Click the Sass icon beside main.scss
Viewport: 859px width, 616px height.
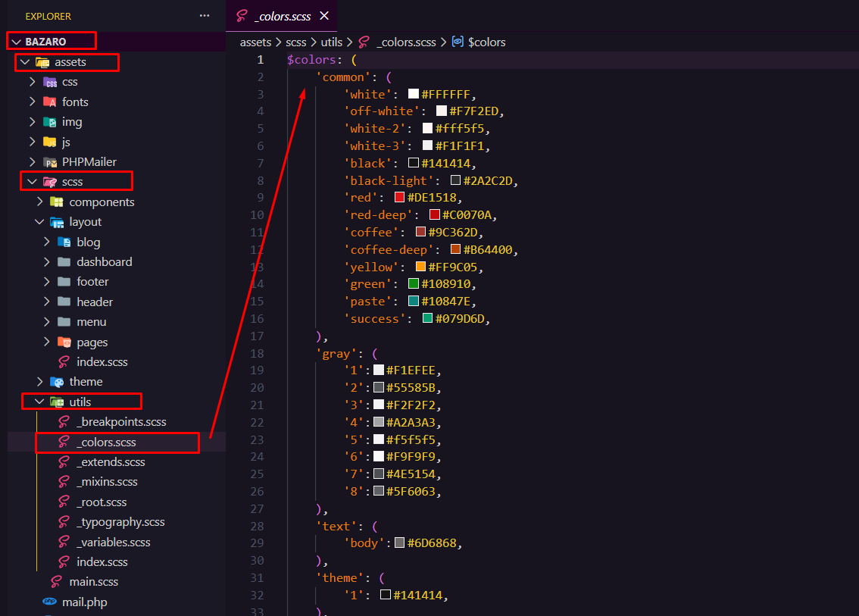coord(57,582)
